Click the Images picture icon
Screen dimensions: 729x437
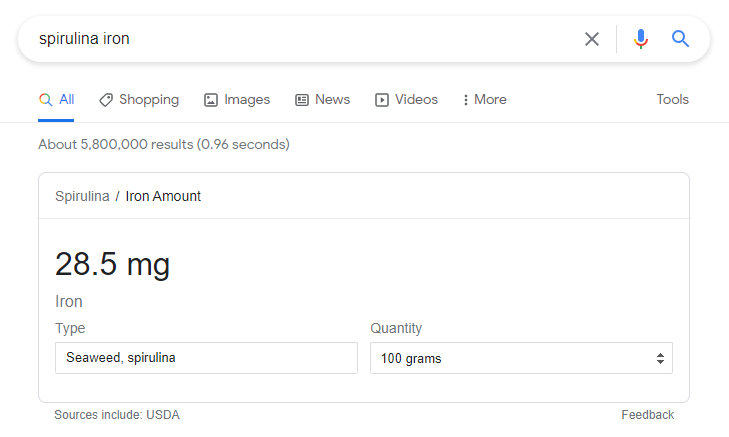pyautogui.click(x=211, y=100)
